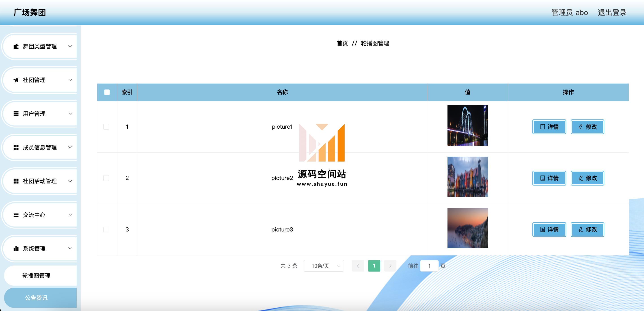644x311 pixels.
Task: Click 修改 button for picture3
Action: 587,229
